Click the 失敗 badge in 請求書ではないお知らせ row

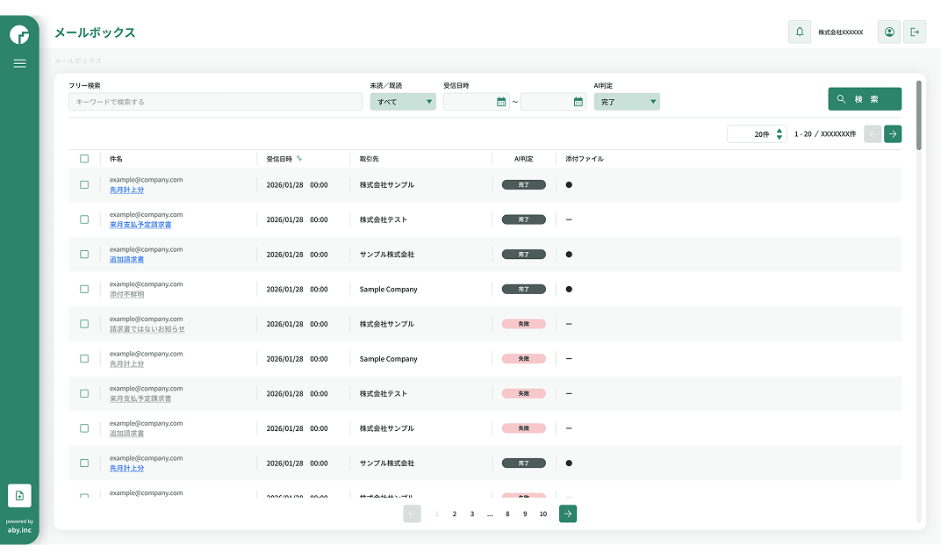click(524, 324)
